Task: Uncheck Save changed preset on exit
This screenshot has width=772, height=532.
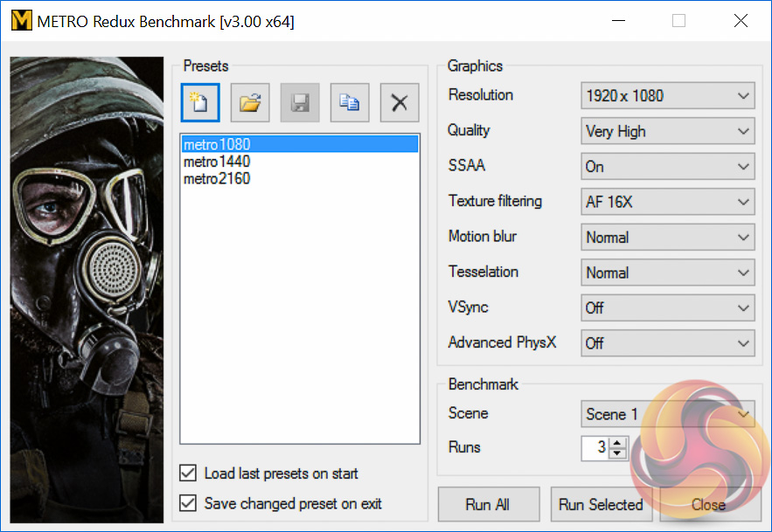Action: pyautogui.click(x=188, y=503)
